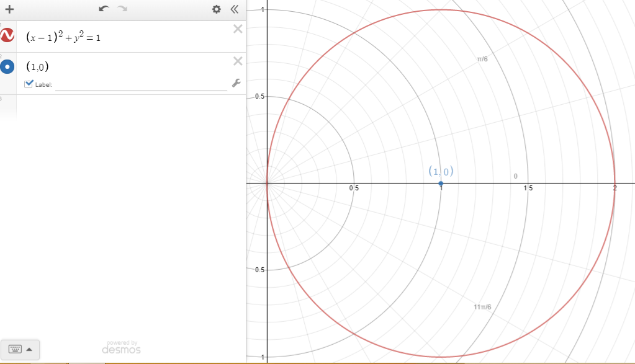Click the plus icon to add item
This screenshot has width=635, height=364.
9,9
